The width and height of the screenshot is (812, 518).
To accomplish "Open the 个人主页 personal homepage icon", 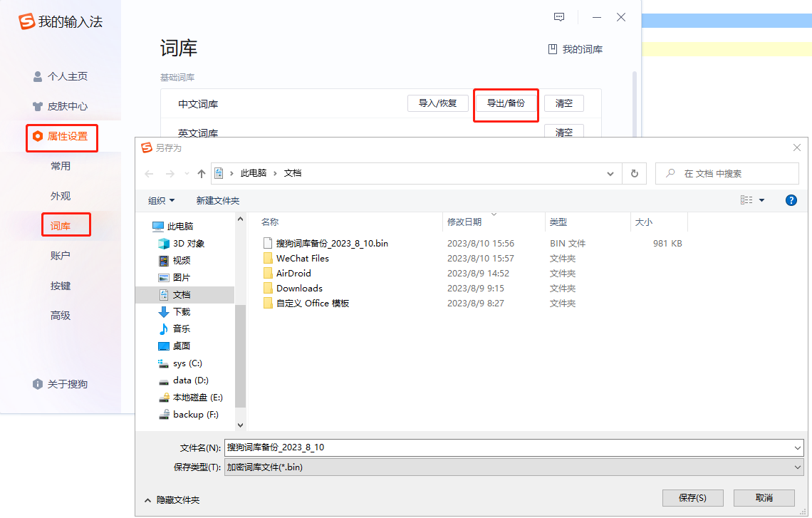I will tap(36, 76).
